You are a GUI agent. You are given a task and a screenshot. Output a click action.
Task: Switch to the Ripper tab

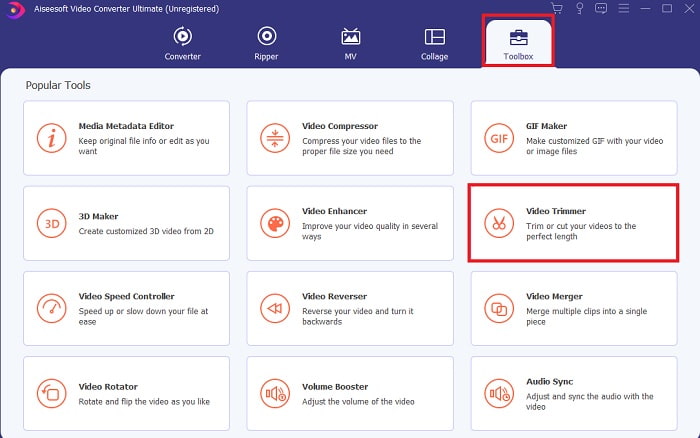point(267,44)
